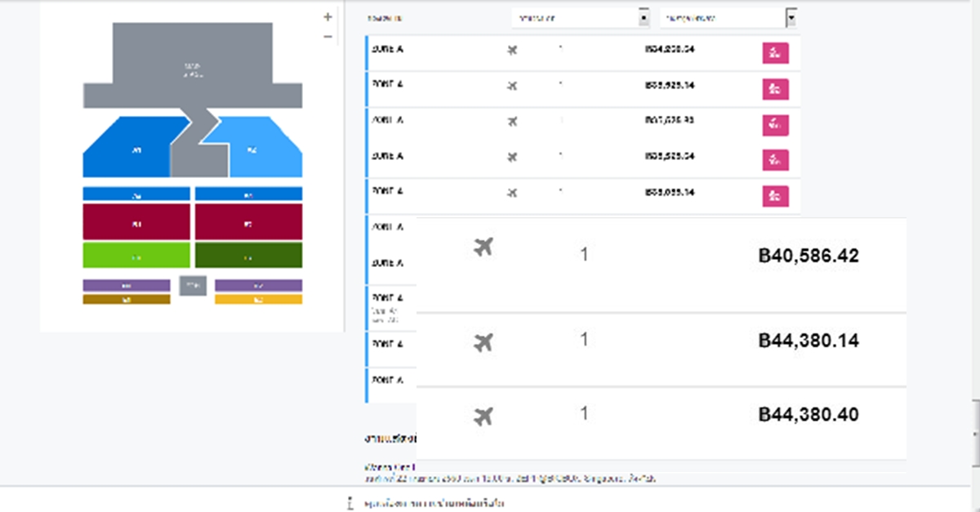Open the right sort dropdown above ticket list
980x512 pixels.
[x=728, y=17]
